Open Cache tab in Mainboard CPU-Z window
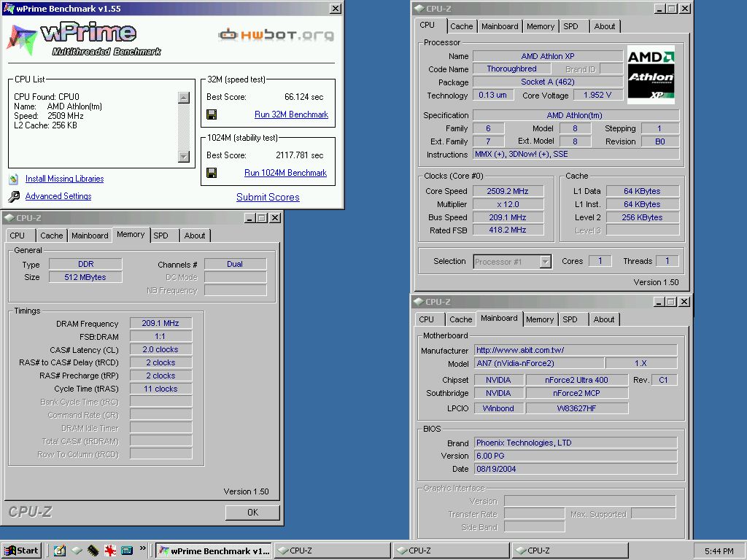The height and width of the screenshot is (560, 747). [461, 319]
